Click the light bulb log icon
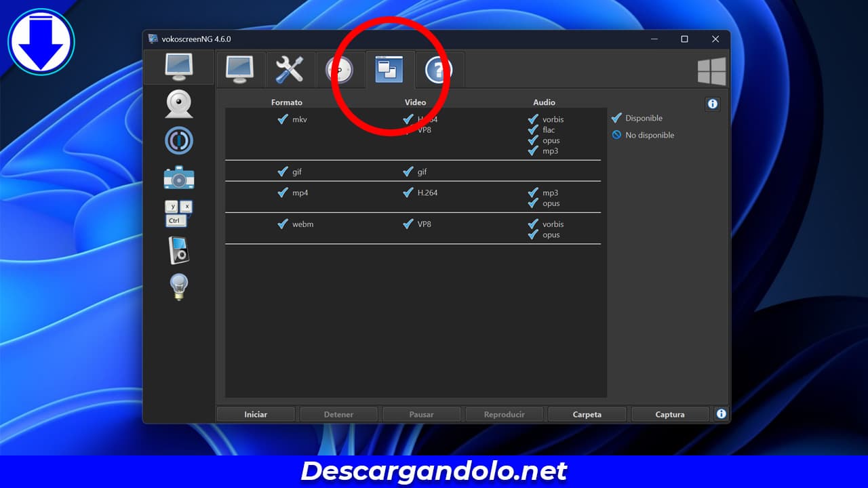 179,287
